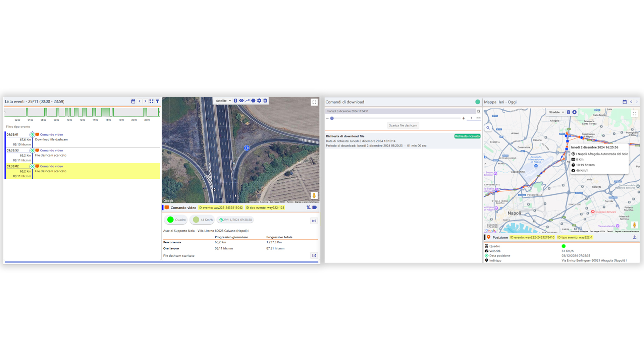
Task: Toggle the traffic light layer on satellite map
Action: [235, 101]
